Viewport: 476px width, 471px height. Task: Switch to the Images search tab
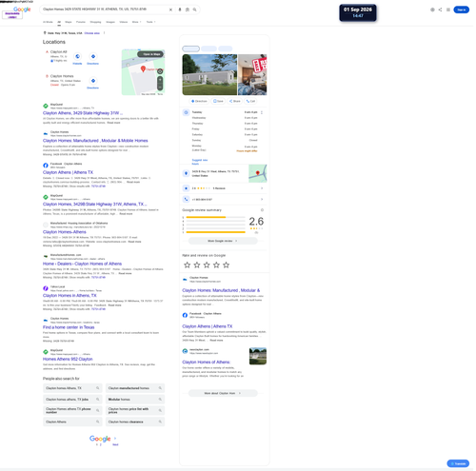point(110,22)
